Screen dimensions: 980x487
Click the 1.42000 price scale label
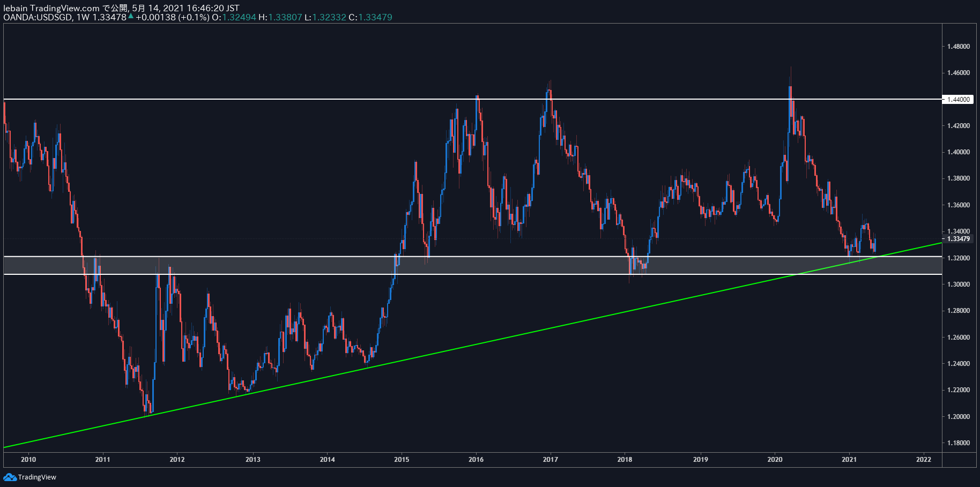pos(959,126)
